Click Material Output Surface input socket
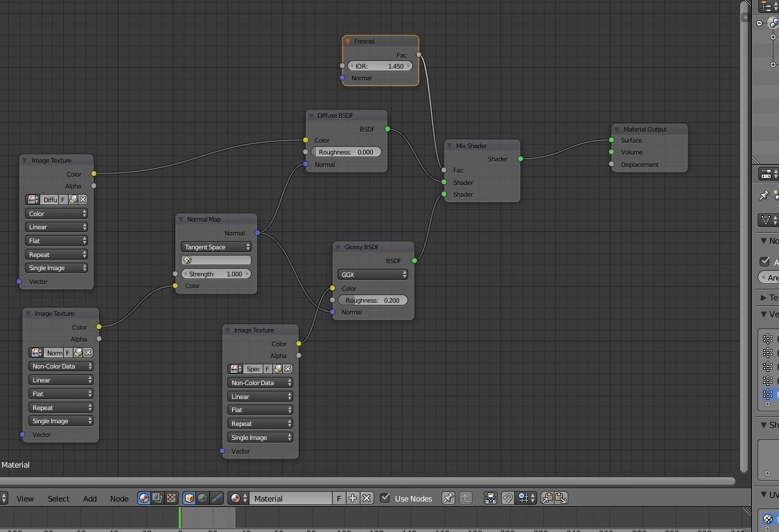The height and width of the screenshot is (532, 779). point(611,140)
